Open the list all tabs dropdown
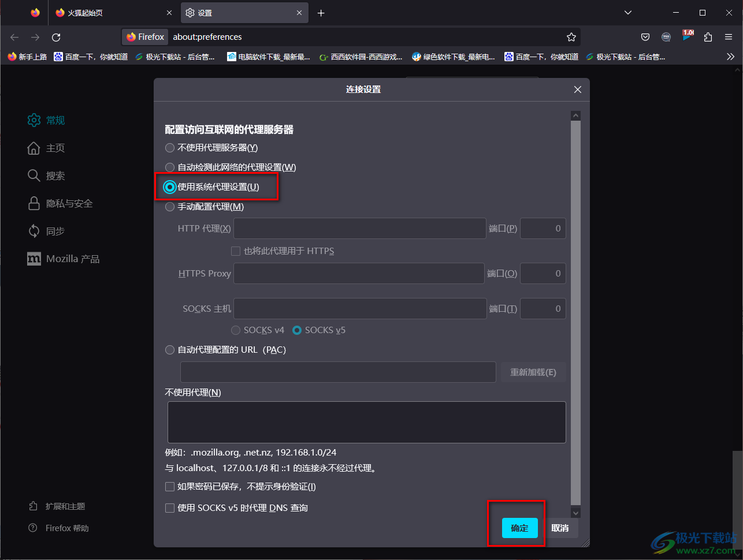Image resolution: width=743 pixels, height=560 pixels. [628, 13]
